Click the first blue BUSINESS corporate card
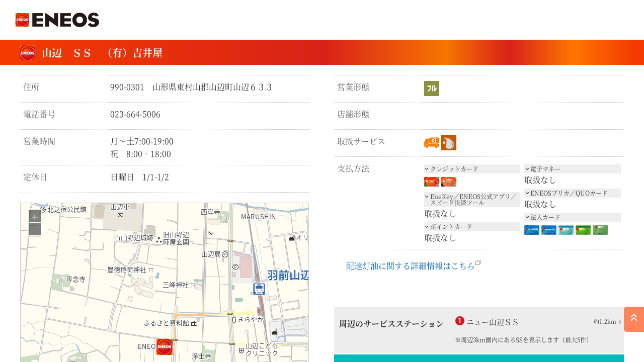This screenshot has height=362, width=644. pos(532,230)
